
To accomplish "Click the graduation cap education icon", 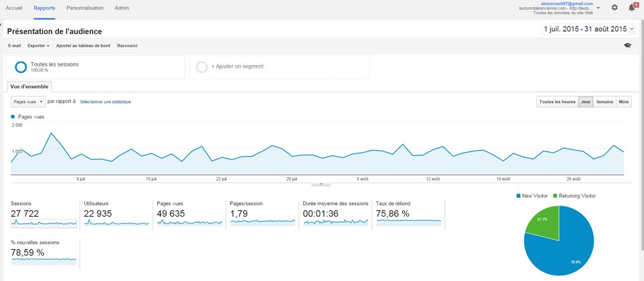I will click(x=627, y=46).
